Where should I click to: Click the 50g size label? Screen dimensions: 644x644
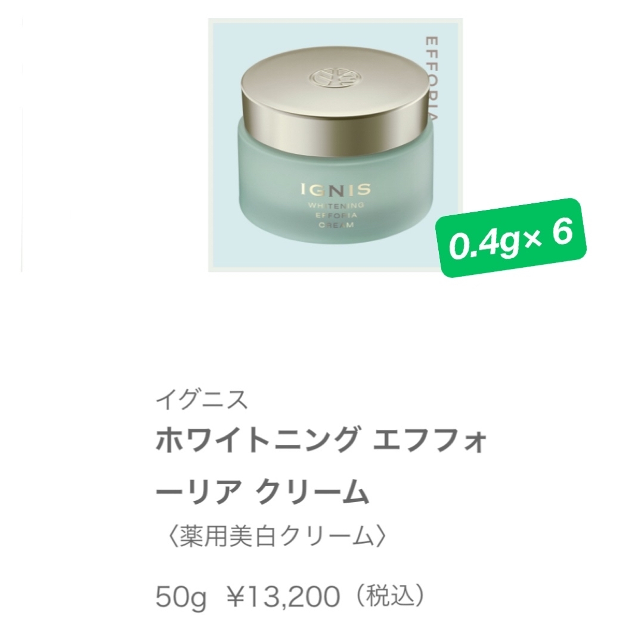tap(181, 597)
